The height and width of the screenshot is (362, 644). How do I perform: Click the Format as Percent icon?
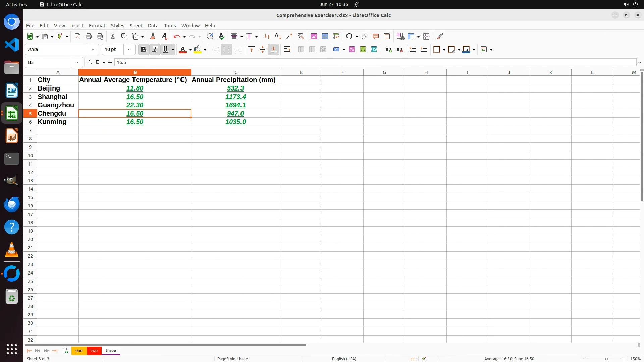pyautogui.click(x=352, y=49)
